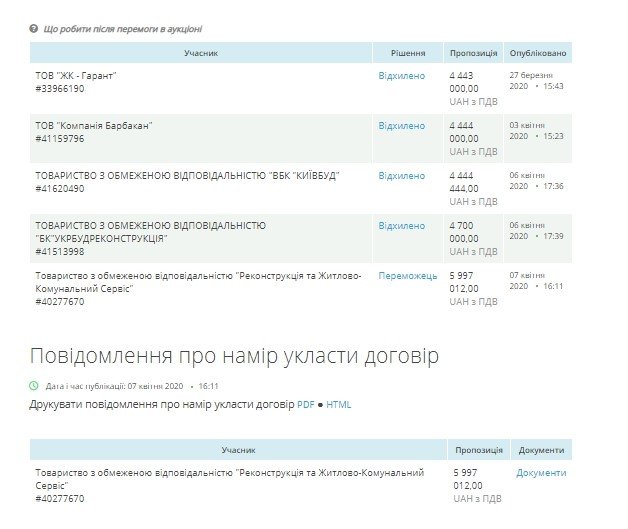Click the Учасник header in first table
This screenshot has height=529, width=628.
(x=201, y=53)
